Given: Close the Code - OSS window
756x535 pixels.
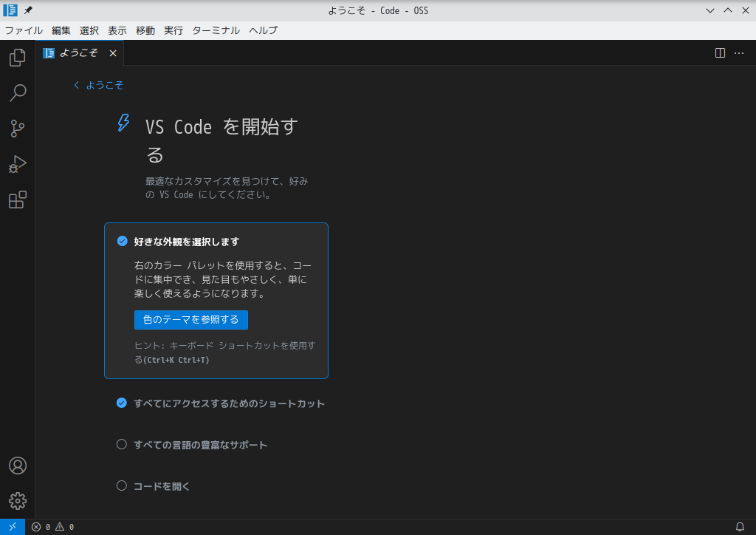Looking at the screenshot, I should [x=746, y=10].
